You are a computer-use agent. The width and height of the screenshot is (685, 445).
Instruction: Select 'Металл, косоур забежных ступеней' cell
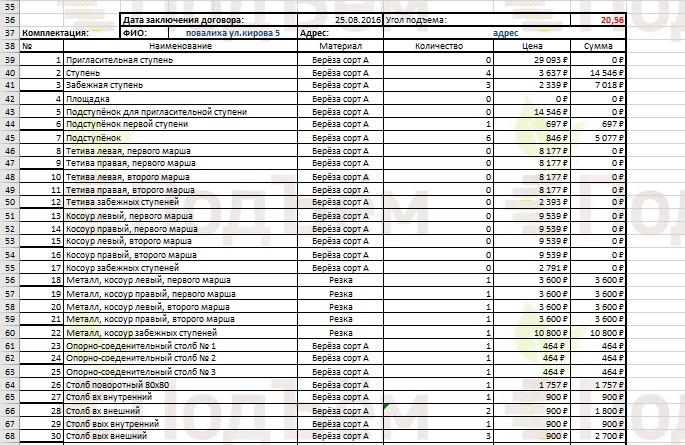180,333
